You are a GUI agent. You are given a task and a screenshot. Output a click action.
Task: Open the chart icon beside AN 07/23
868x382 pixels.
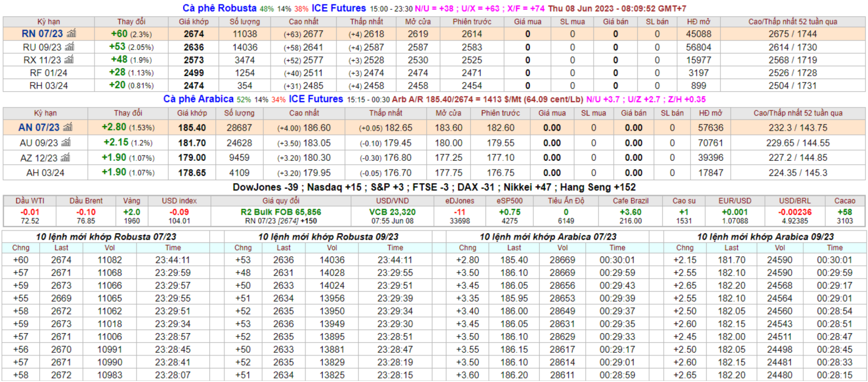point(67,127)
